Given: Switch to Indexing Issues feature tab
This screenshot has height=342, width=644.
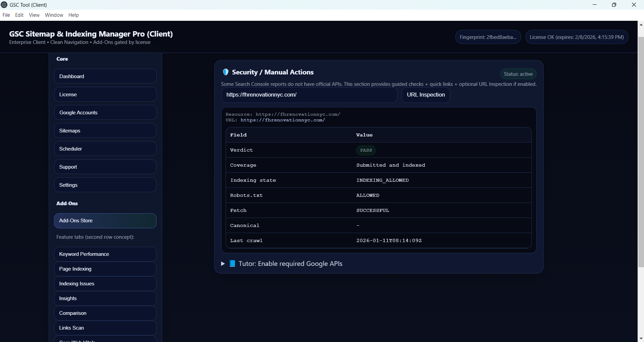Looking at the screenshot, I should 105,284.
